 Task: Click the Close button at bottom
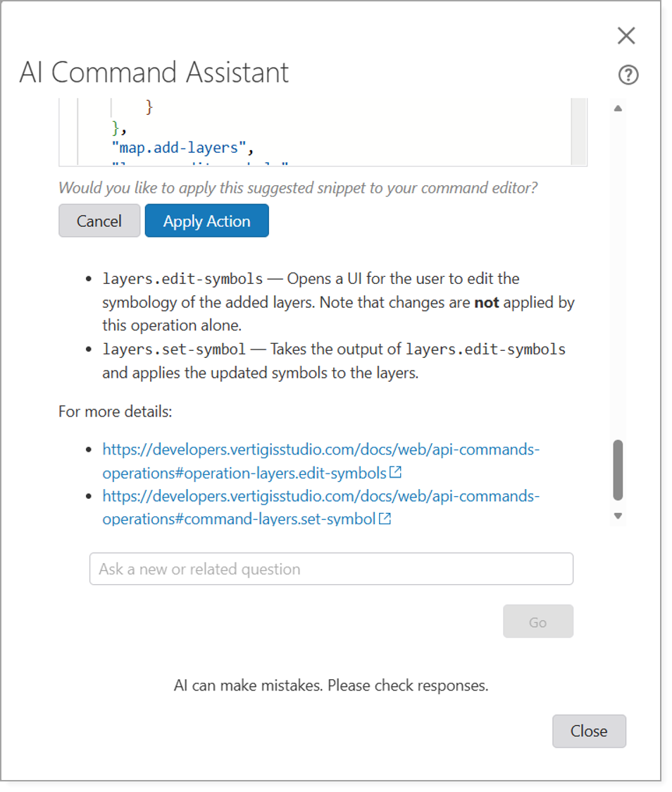tap(589, 731)
